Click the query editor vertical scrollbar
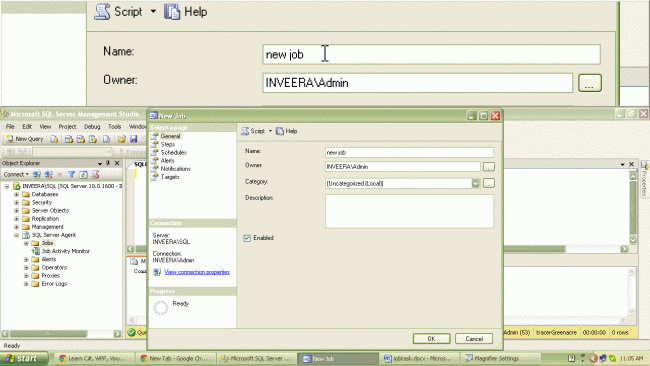This screenshot has width=650, height=366. [633, 208]
